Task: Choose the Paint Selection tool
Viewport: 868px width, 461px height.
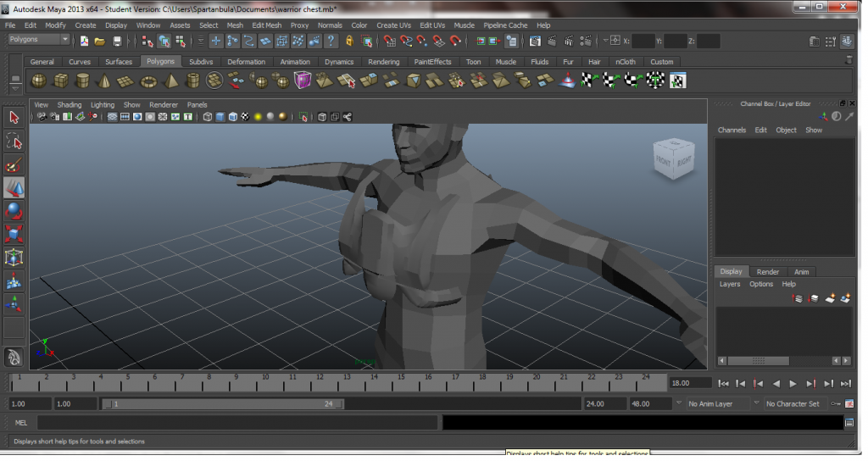Action: pyautogui.click(x=14, y=164)
